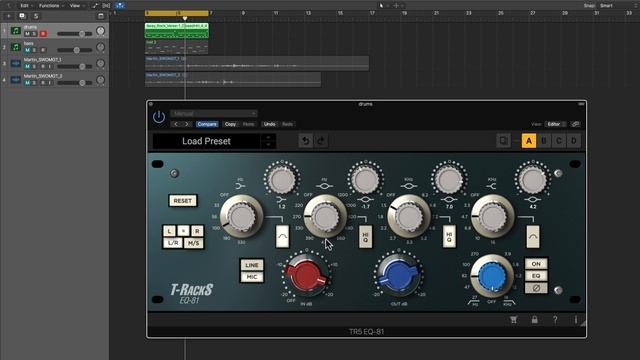The image size is (640, 360).
Task: Select preset slot C
Action: (x=559, y=141)
